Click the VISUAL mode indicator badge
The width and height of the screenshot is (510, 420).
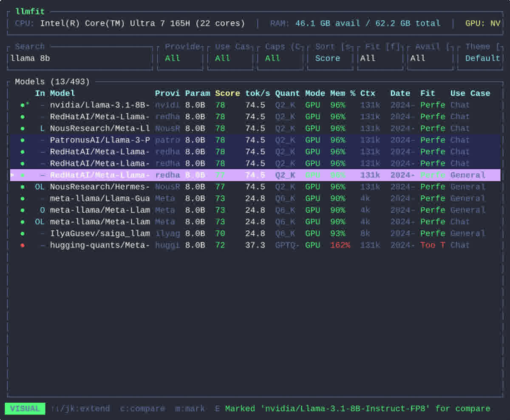click(x=25, y=409)
